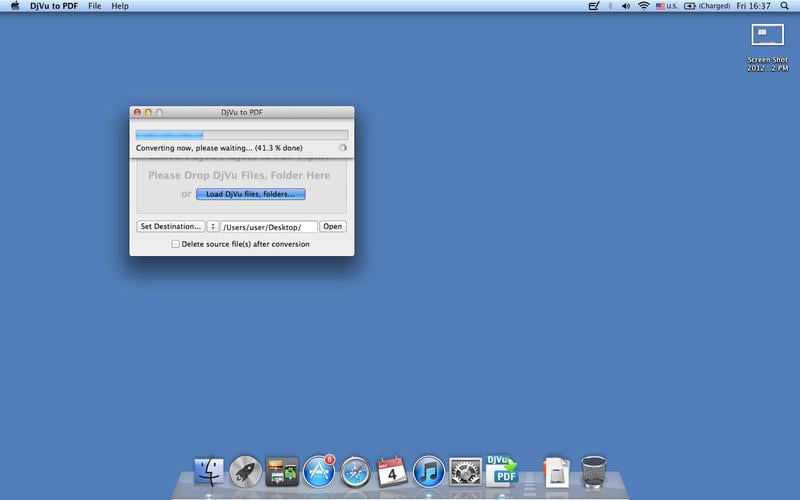Open the Apple menu
Screen dimensions: 800x500
pyautogui.click(x=15, y=6)
